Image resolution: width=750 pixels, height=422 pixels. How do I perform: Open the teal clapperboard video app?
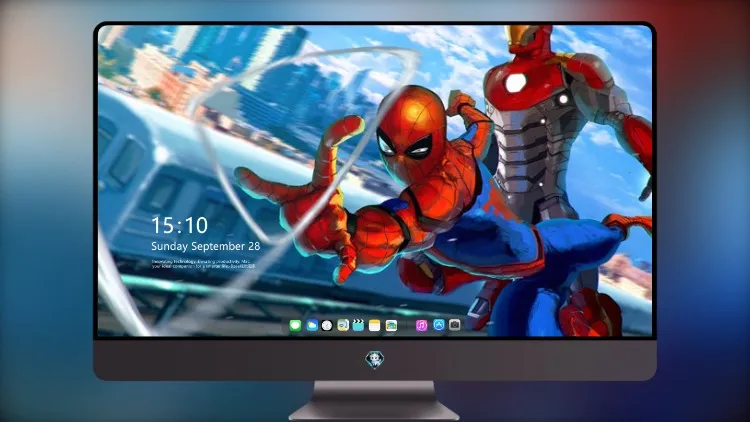coord(358,326)
